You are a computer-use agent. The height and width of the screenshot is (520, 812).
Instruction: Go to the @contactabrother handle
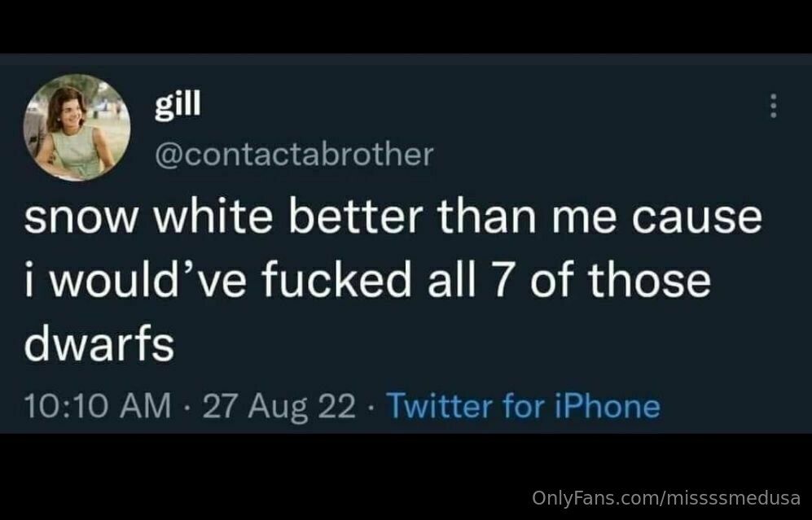pyautogui.click(x=294, y=154)
